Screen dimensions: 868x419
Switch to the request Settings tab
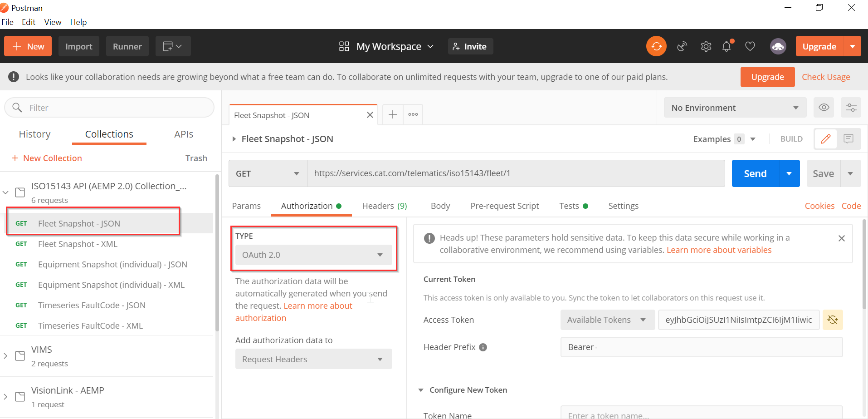pyautogui.click(x=623, y=206)
